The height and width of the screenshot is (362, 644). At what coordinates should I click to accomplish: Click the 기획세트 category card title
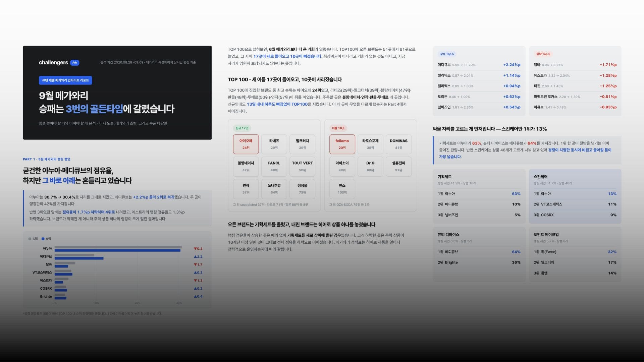pyautogui.click(x=444, y=177)
